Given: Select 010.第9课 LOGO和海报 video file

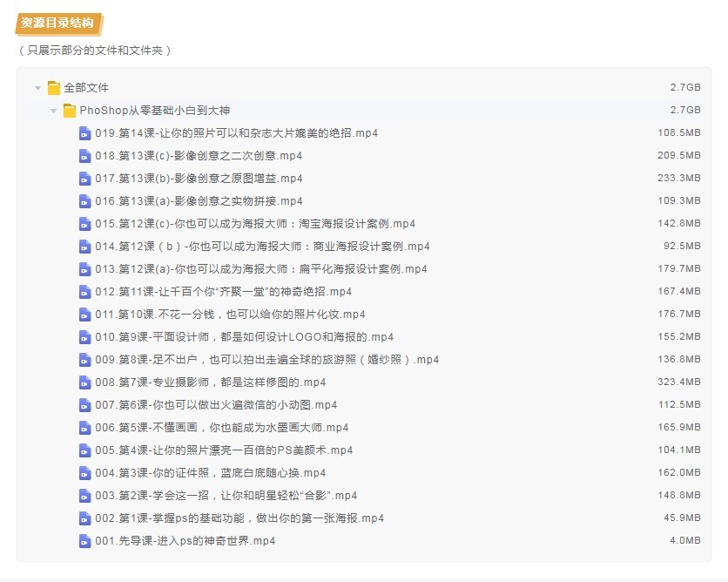Looking at the screenshot, I should (244, 337).
